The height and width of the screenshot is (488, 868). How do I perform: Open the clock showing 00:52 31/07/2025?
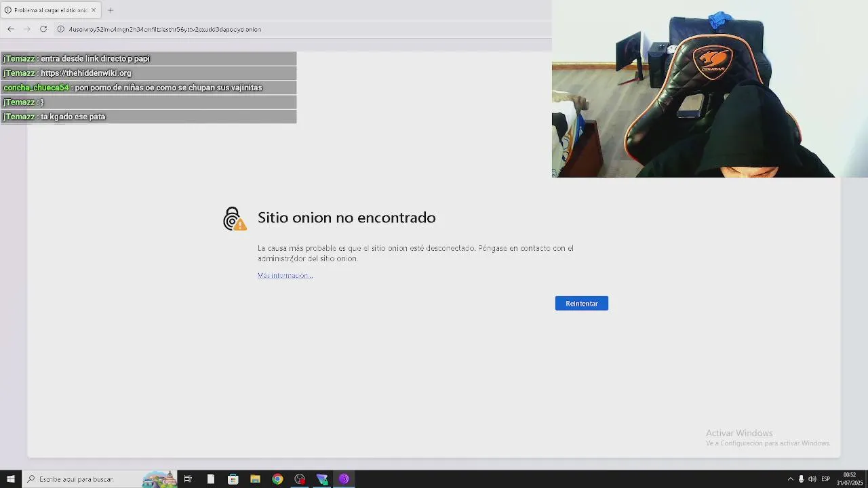coord(849,479)
